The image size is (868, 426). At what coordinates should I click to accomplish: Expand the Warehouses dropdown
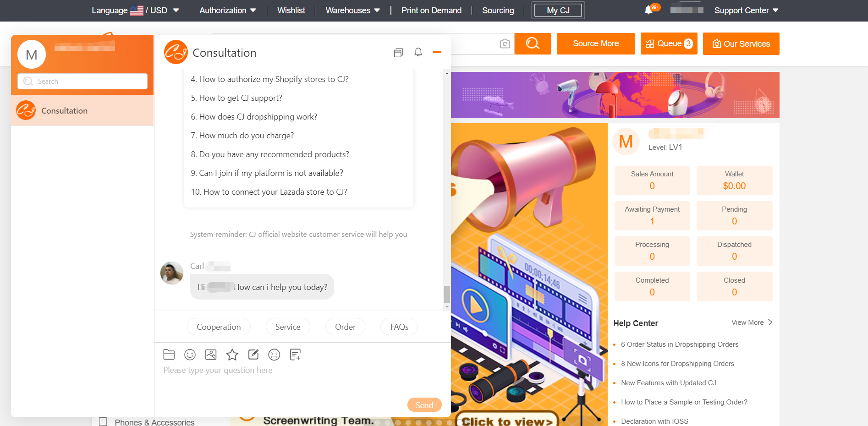pyautogui.click(x=352, y=11)
